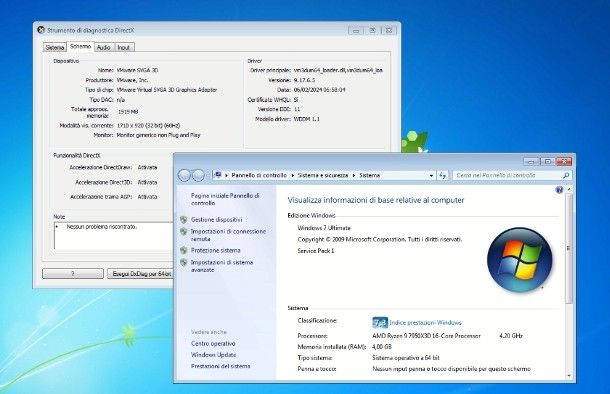The width and height of the screenshot is (610, 394).
Task: Open Protezione sistema link
Action: coord(216,250)
